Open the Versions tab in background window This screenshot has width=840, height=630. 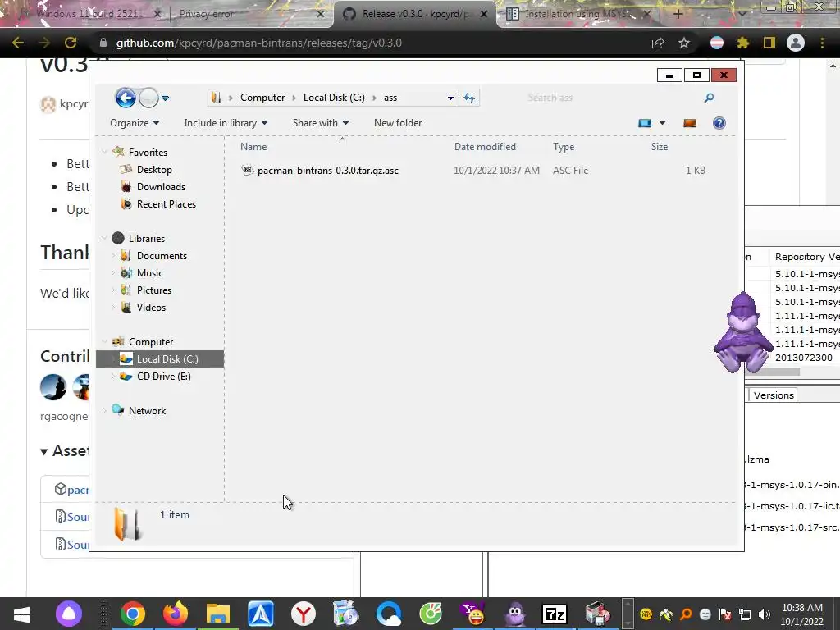[x=773, y=395]
